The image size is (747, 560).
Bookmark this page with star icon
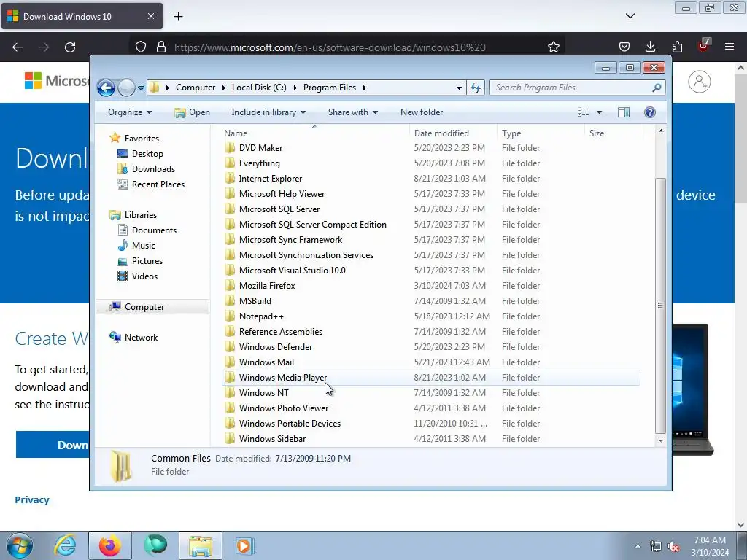pyautogui.click(x=553, y=47)
